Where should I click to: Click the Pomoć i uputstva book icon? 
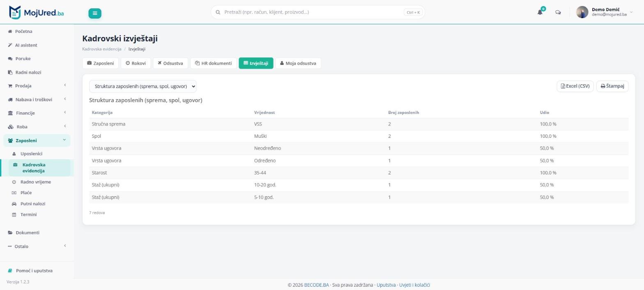coord(10,271)
